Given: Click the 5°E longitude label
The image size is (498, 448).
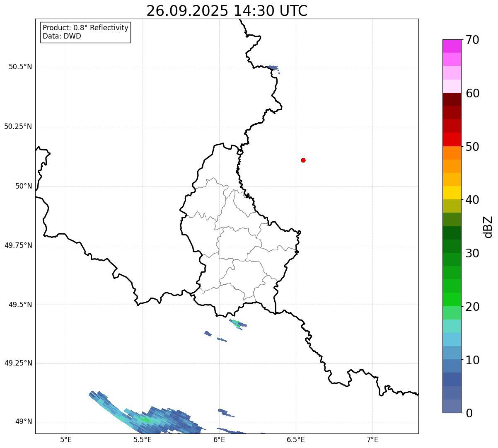Looking at the screenshot, I should [66, 440].
